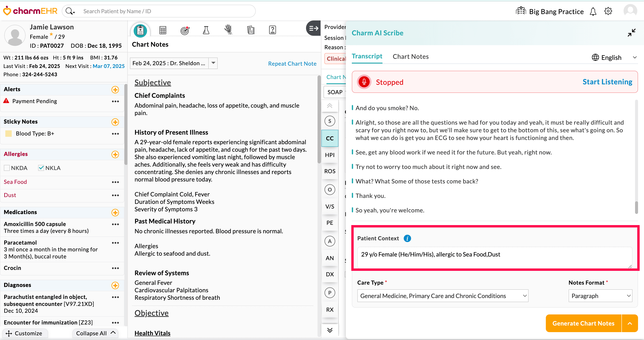Check the NKDA checkbox

tap(7, 168)
